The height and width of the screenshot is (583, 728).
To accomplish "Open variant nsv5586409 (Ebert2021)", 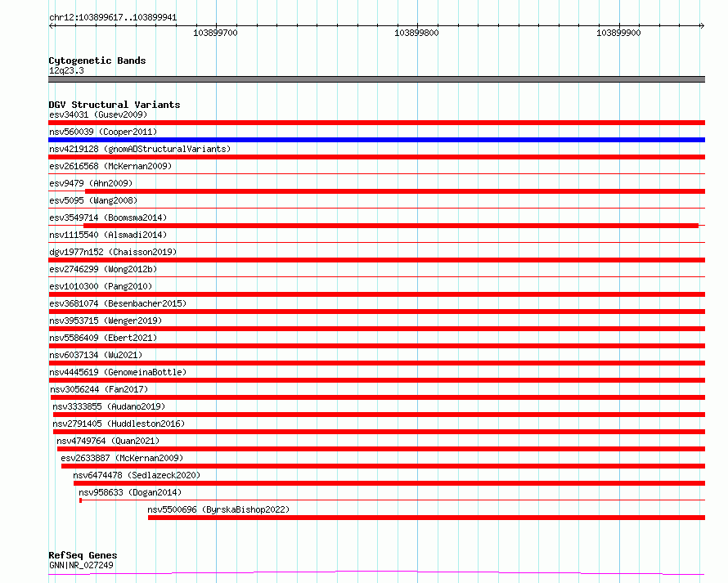I will [x=103, y=338].
